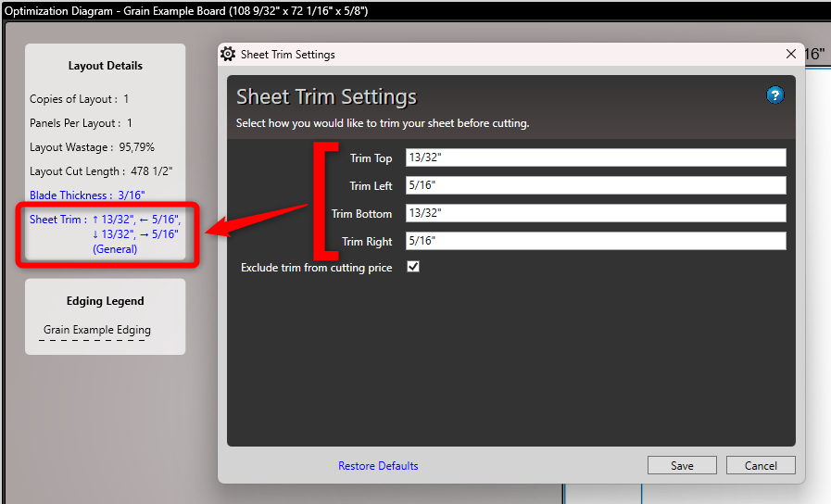Click the Edging Legend heading
This screenshot has height=504, width=831.
pos(105,301)
